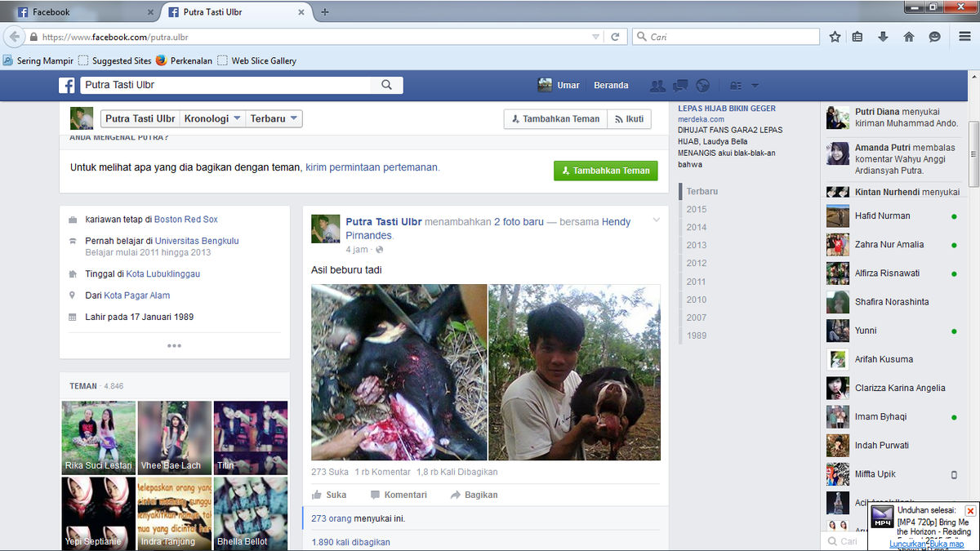Reload the page with refresh icon
Viewport: 980px width, 551px height.
[x=616, y=37]
